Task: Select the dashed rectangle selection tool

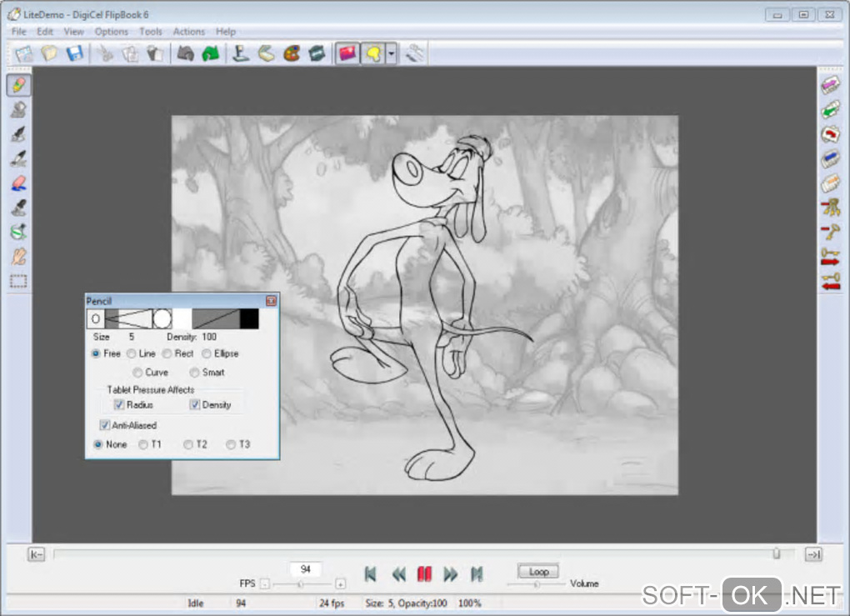Action: (x=18, y=281)
